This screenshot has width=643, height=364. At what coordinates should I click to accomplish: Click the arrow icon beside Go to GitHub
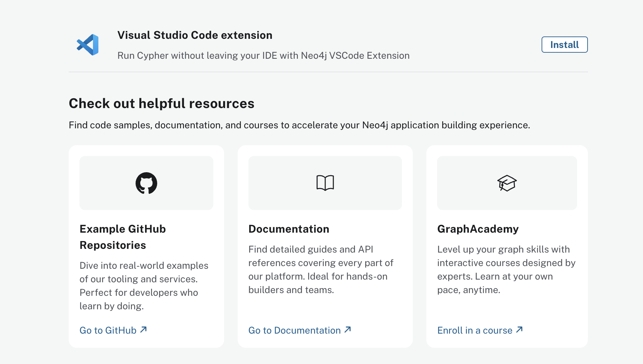[144, 330]
